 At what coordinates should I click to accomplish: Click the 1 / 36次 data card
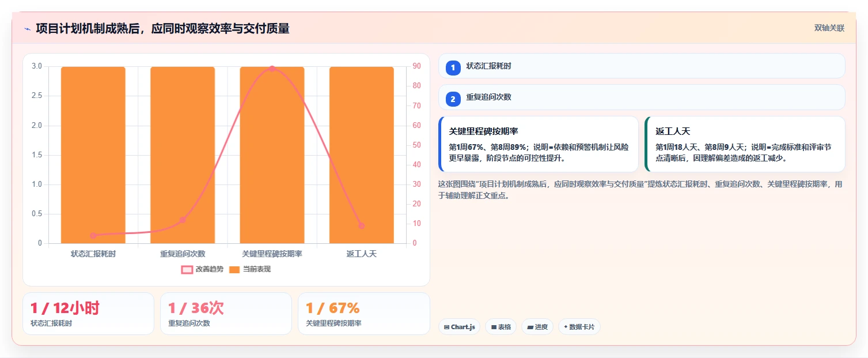[x=226, y=314]
